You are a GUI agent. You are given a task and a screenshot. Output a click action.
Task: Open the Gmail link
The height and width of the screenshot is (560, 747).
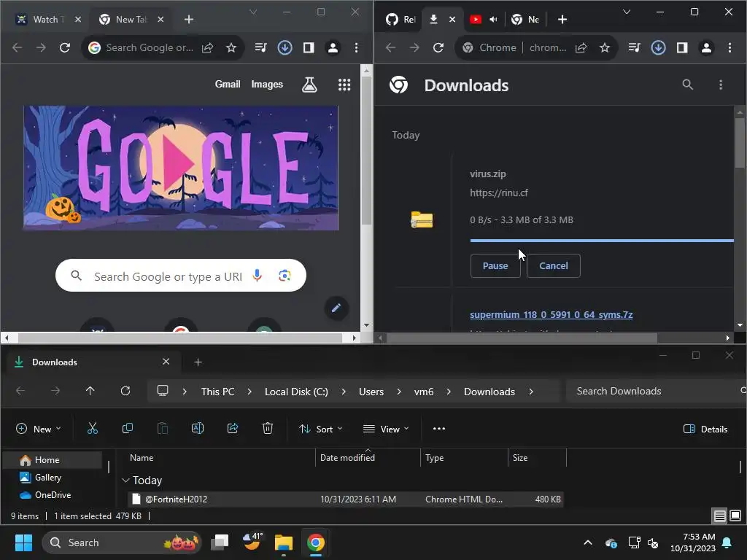click(228, 85)
